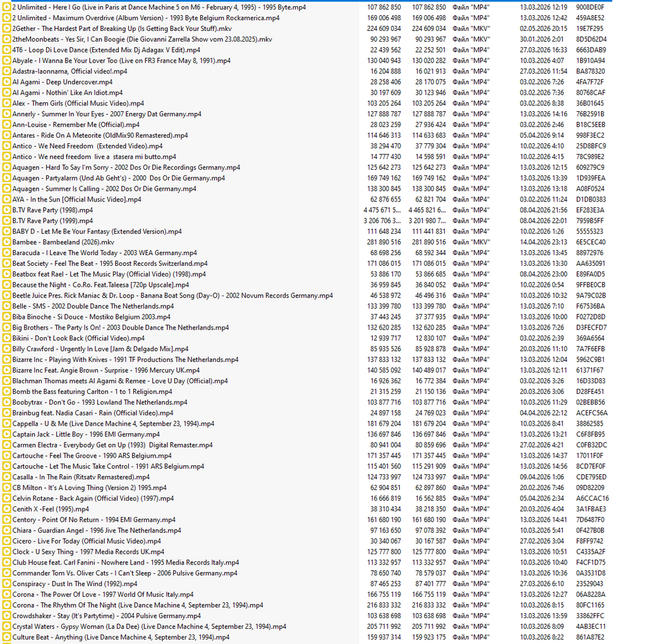
Task: Select 2 Unlimited - Maximum Overdrive (Album Version) file
Action: [x=146, y=18]
